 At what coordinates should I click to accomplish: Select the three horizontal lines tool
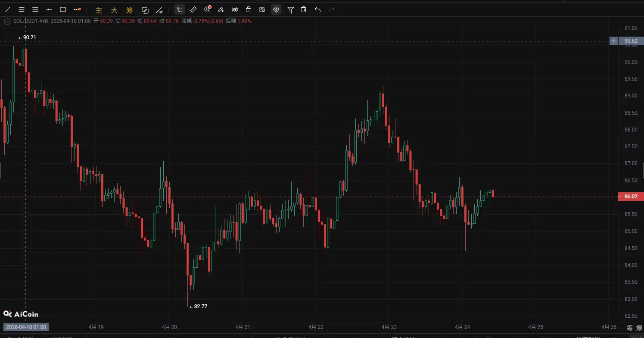click(35, 9)
